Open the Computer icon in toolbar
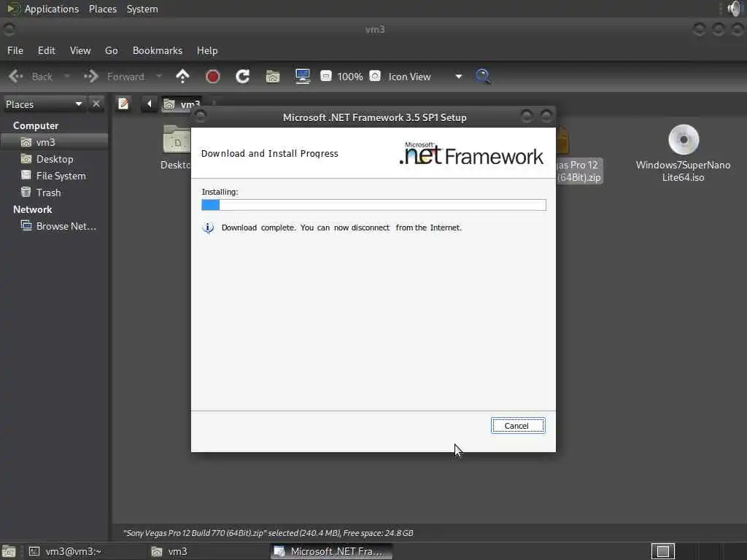This screenshot has height=560, width=747. tap(303, 76)
